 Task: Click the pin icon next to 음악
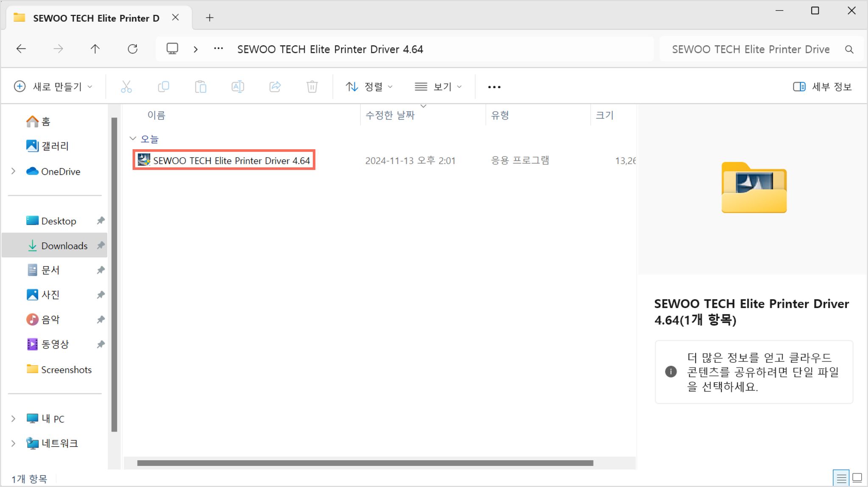tap(100, 320)
